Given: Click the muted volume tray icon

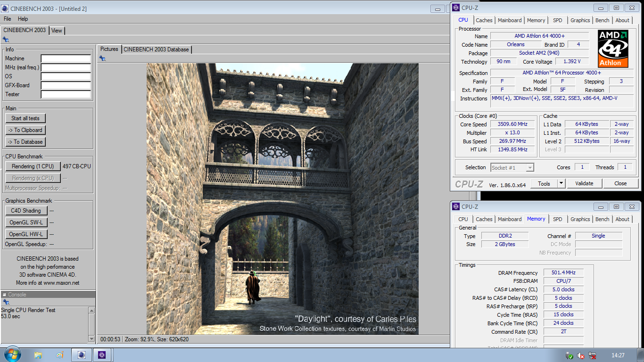Looking at the screenshot, I should (x=581, y=355).
